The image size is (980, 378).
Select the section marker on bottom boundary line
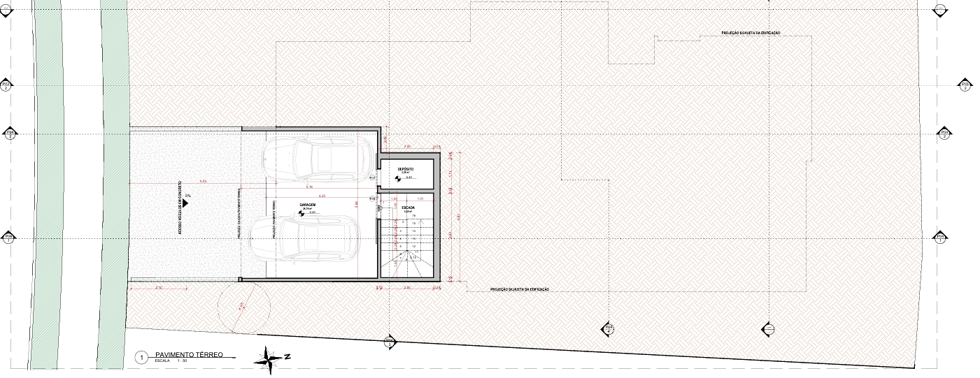pyautogui.click(x=390, y=341)
